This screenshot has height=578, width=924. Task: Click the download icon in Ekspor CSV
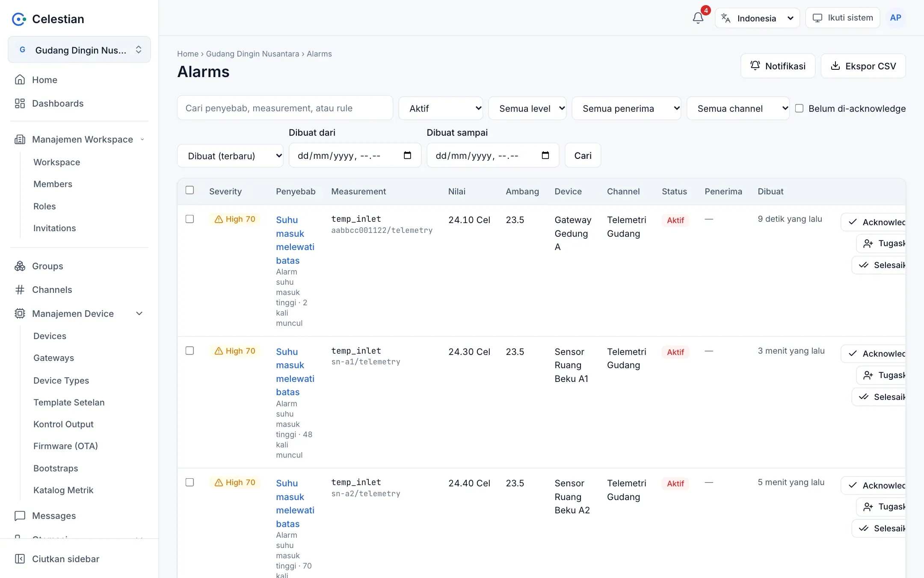(x=835, y=66)
